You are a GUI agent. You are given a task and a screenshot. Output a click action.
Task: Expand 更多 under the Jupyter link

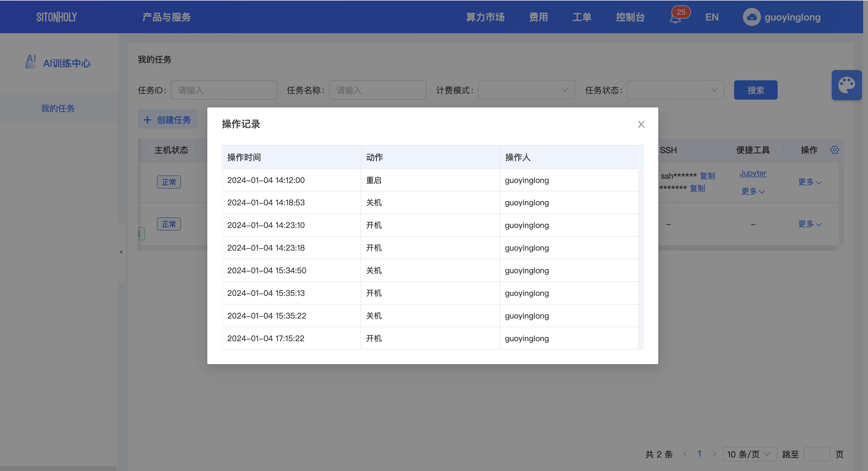(753, 191)
